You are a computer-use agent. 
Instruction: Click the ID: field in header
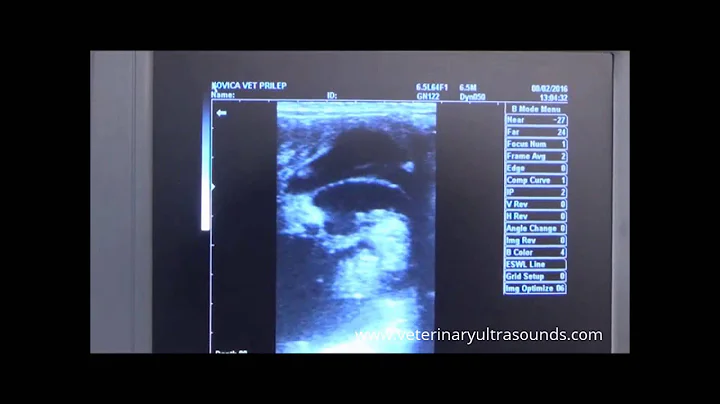point(332,95)
